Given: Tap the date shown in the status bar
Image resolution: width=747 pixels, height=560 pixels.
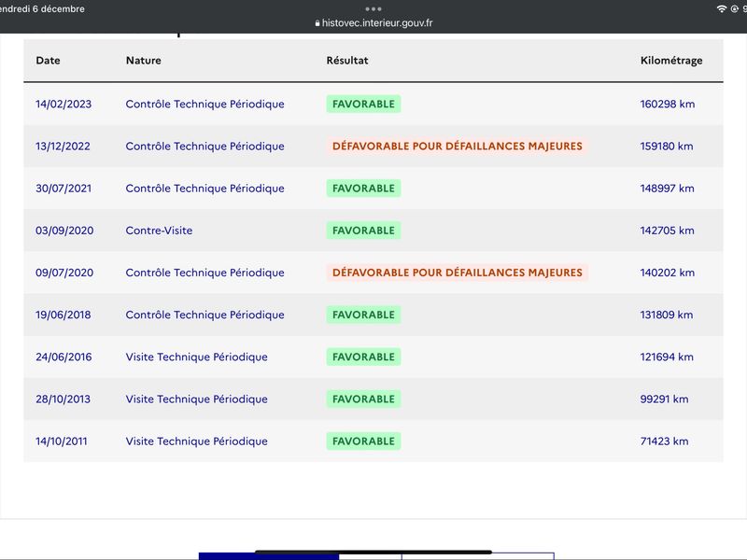Looking at the screenshot, I should click(42, 9).
